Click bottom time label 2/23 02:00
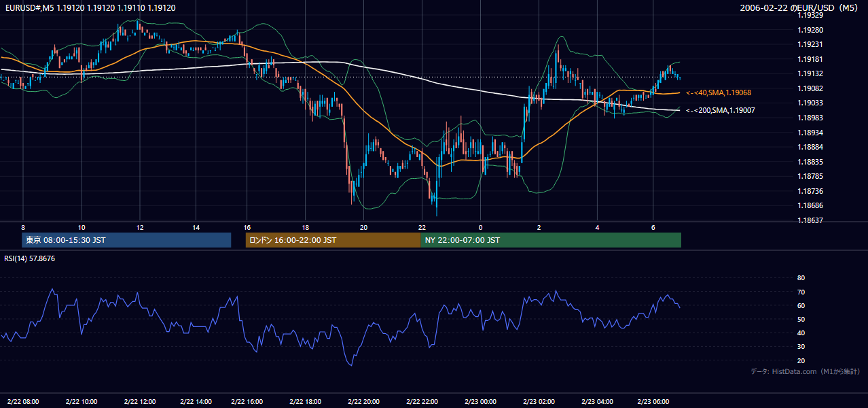 [x=539, y=401]
